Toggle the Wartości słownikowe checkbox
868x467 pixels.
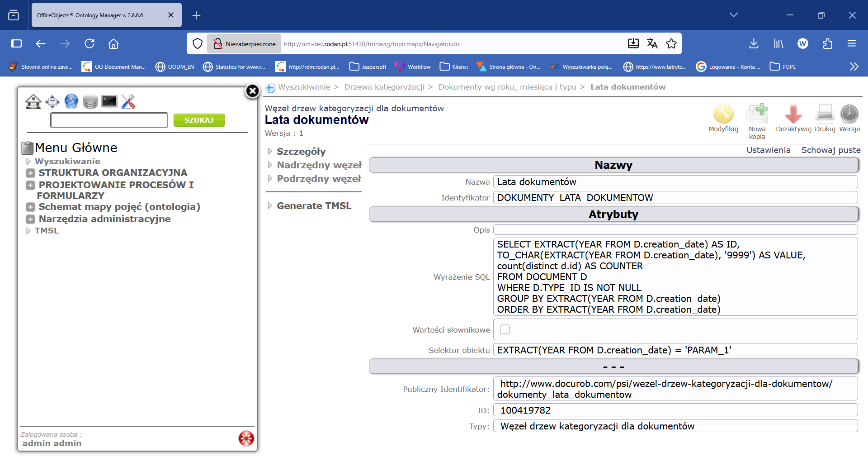505,329
